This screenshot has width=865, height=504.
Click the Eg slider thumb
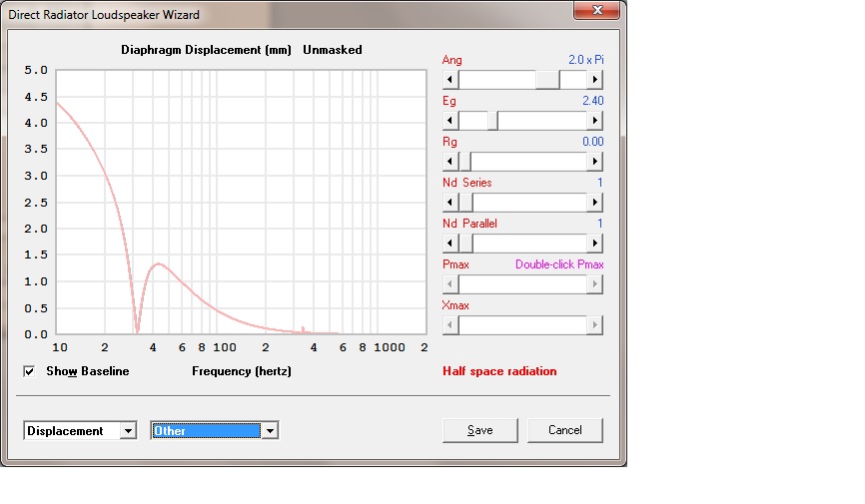[492, 120]
